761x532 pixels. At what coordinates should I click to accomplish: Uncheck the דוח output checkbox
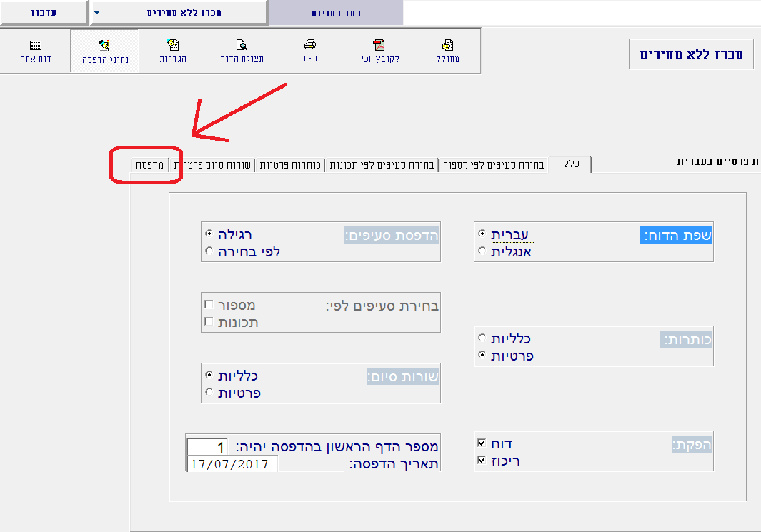pyautogui.click(x=482, y=443)
